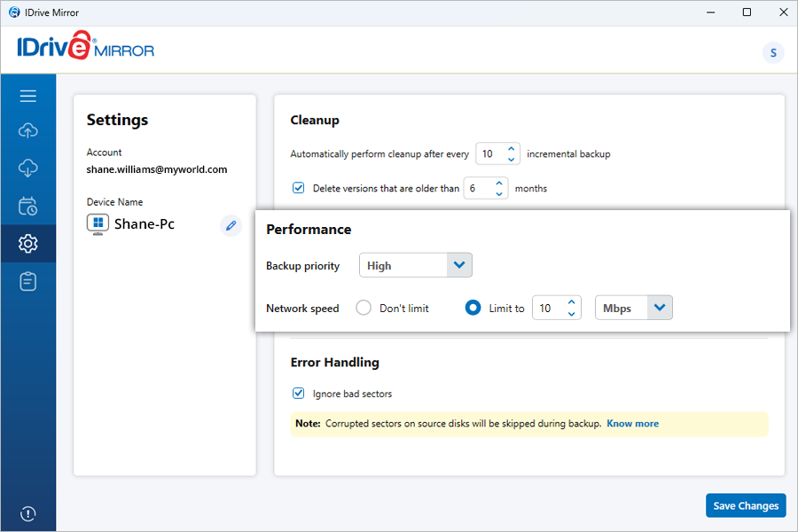The height and width of the screenshot is (532, 798).
Task: Choose the Limit to radio button
Action: click(473, 309)
